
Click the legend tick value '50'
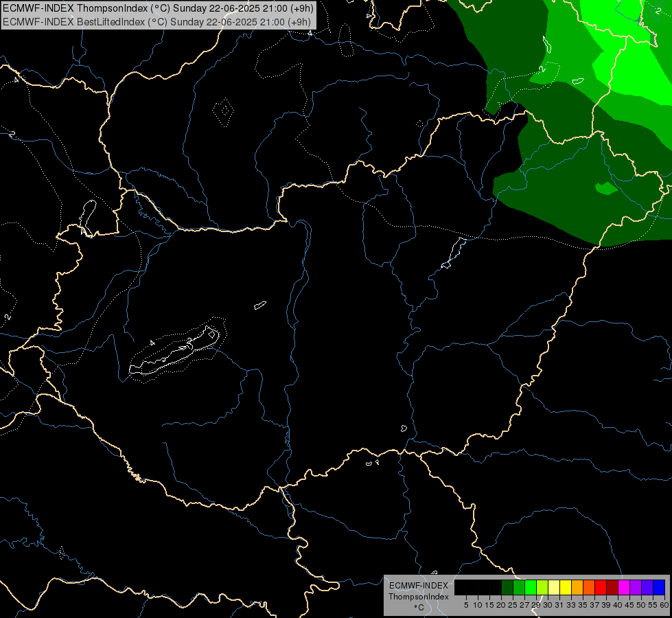tap(641, 605)
